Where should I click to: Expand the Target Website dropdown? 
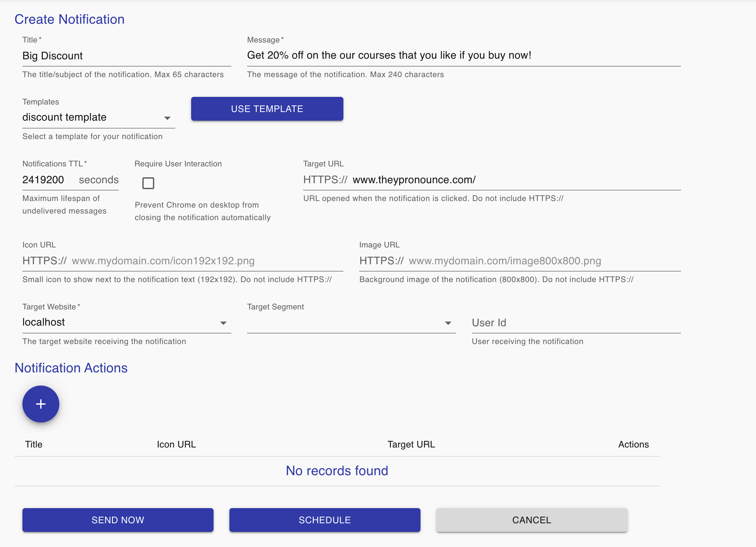point(223,323)
